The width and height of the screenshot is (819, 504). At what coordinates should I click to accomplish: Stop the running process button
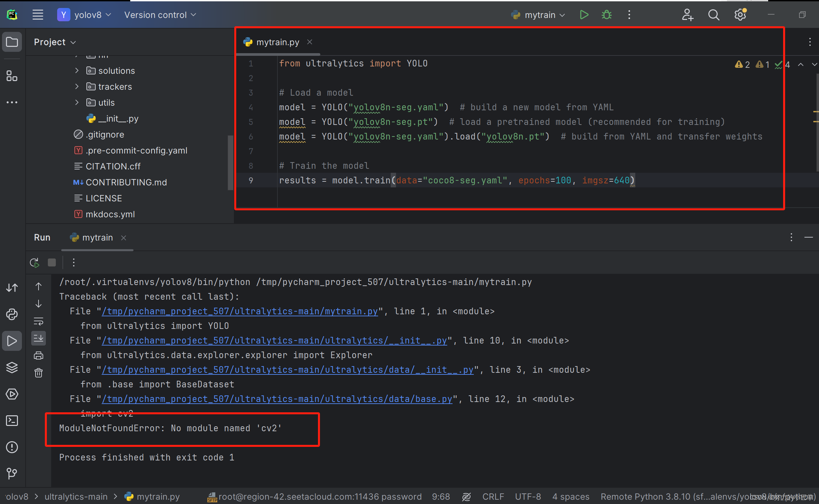(x=52, y=263)
